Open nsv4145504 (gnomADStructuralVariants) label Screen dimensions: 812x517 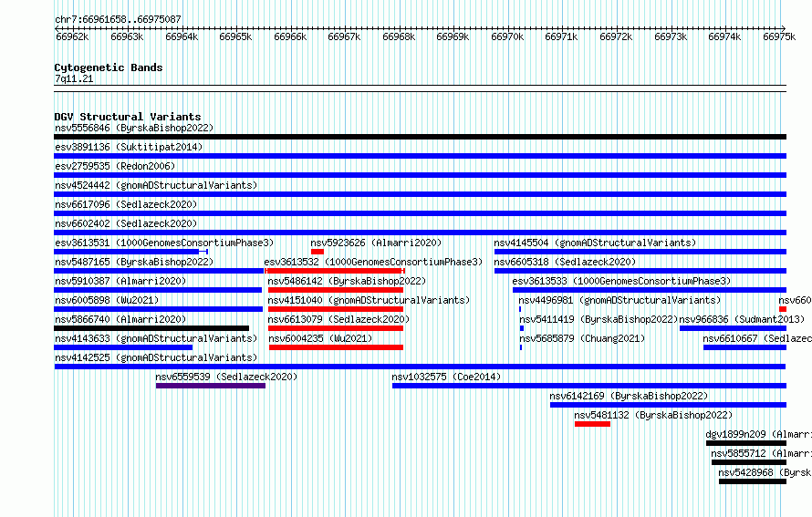[x=595, y=243]
